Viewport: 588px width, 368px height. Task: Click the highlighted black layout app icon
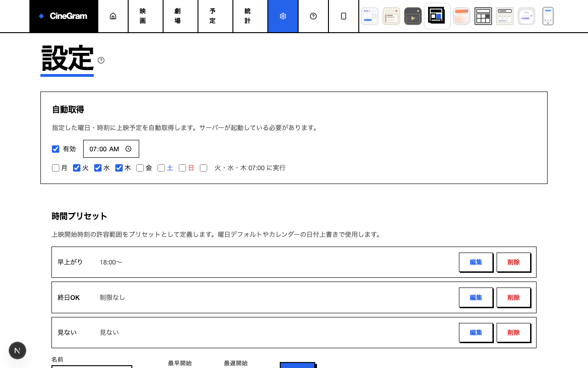click(x=437, y=16)
